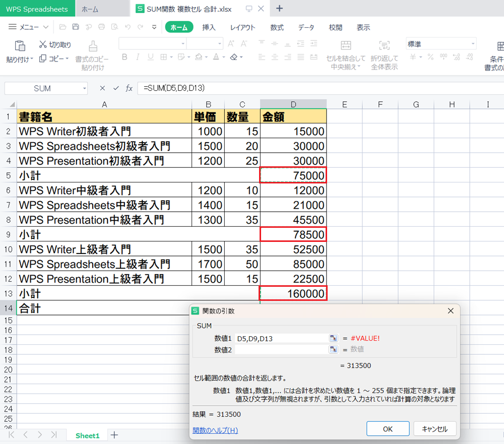Apply yen currency format
Screen dimensions: 504x444
tap(413, 57)
